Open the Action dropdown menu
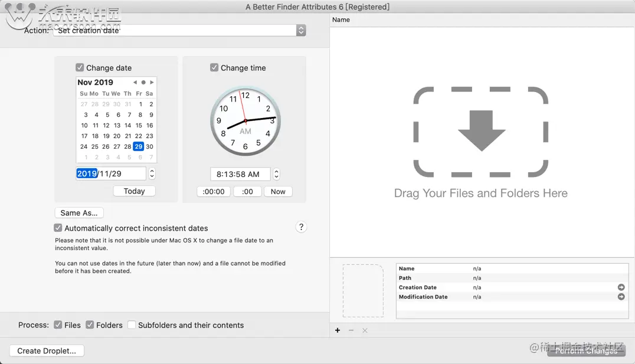Viewport: 635px width, 364px height. click(179, 30)
